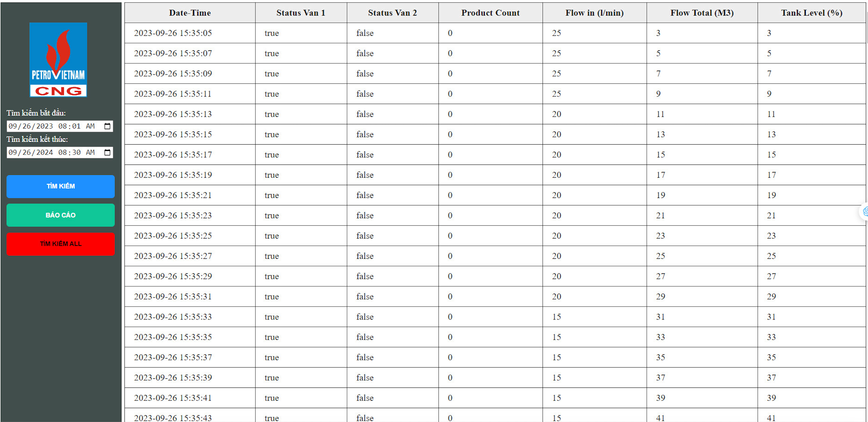The image size is (868, 422).
Task: Select the start date input field
Action: click(x=60, y=126)
